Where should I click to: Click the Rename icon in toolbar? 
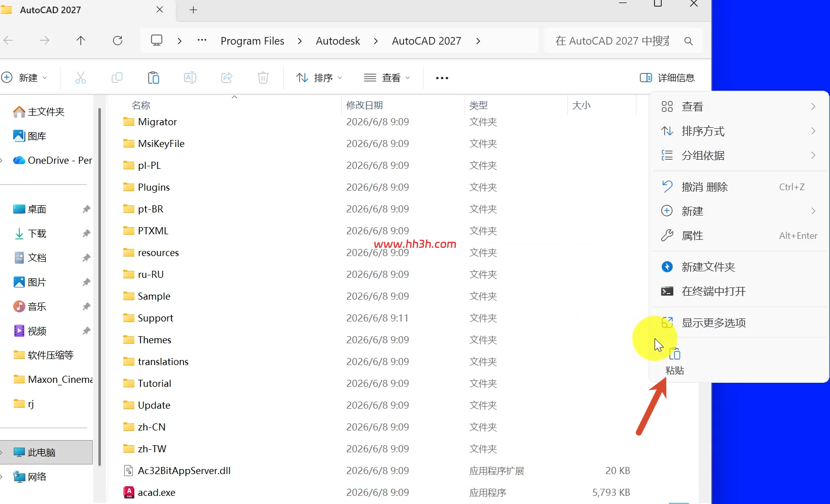coord(190,78)
